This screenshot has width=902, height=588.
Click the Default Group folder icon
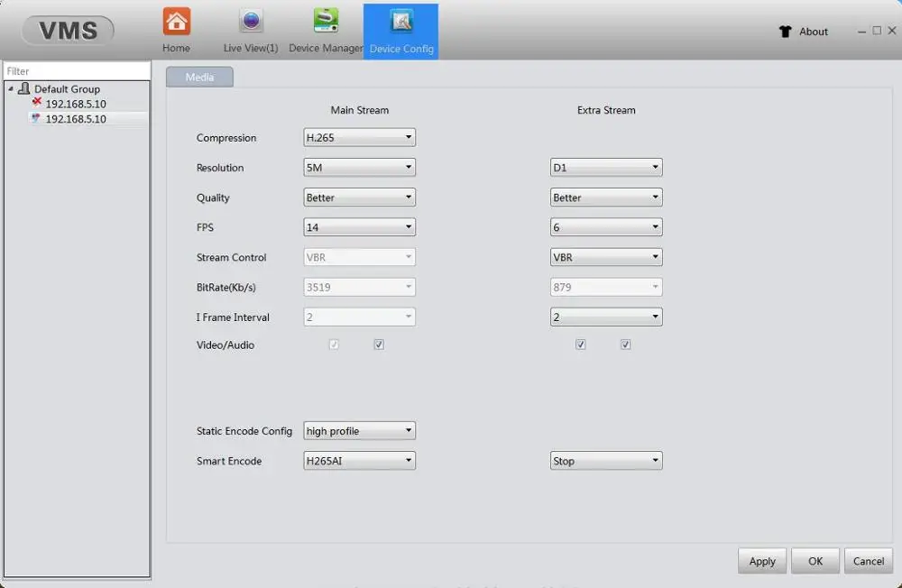click(23, 88)
